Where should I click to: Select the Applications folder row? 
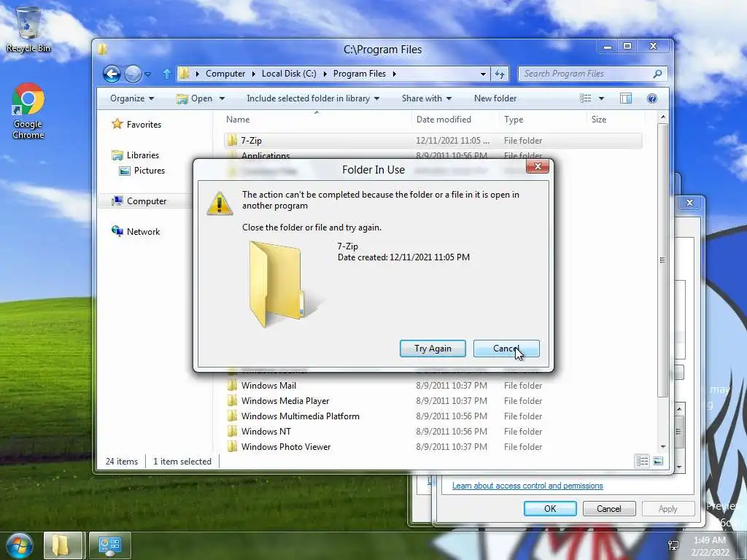(x=433, y=155)
